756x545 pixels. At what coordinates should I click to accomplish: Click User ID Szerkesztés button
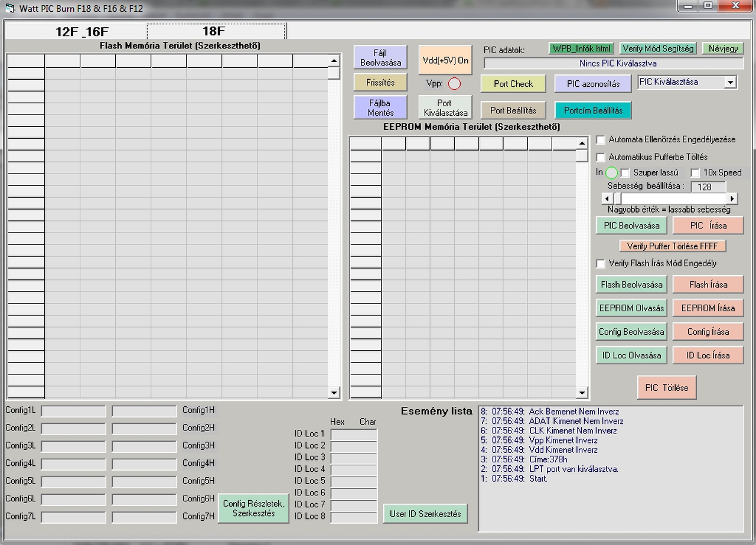coord(425,514)
